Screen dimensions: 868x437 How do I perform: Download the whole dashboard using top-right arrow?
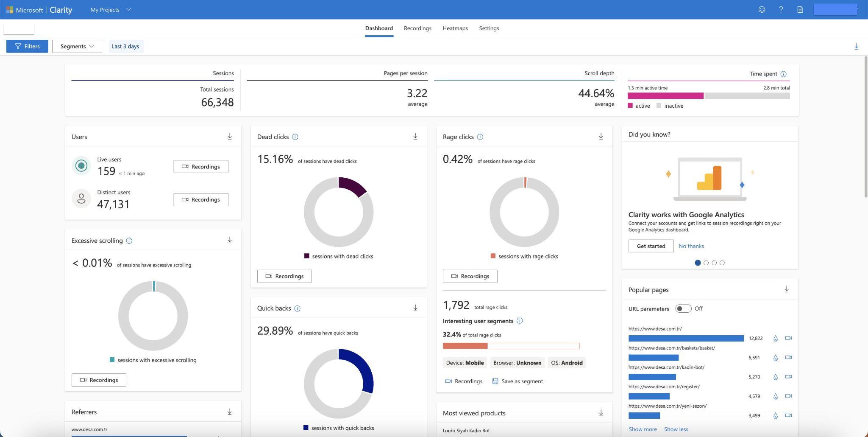(856, 46)
